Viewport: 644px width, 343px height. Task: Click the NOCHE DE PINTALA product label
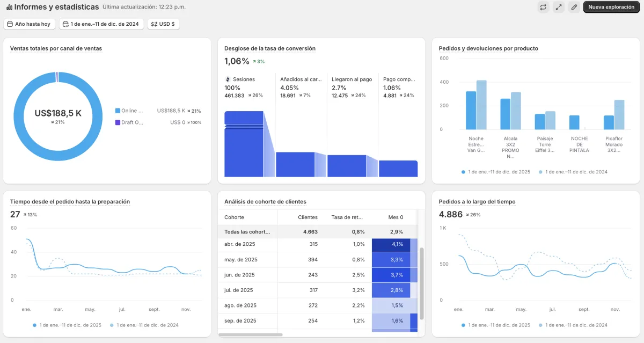tap(580, 144)
